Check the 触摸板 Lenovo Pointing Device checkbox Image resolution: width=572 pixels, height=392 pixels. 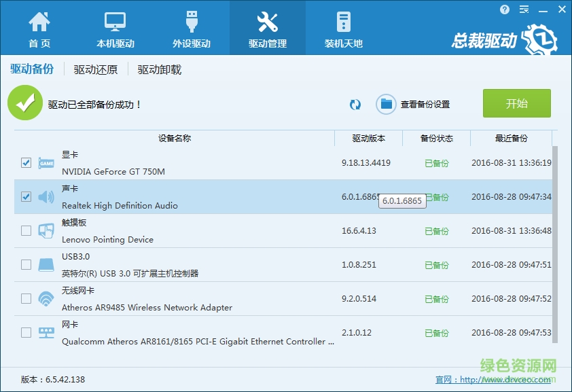(26, 231)
